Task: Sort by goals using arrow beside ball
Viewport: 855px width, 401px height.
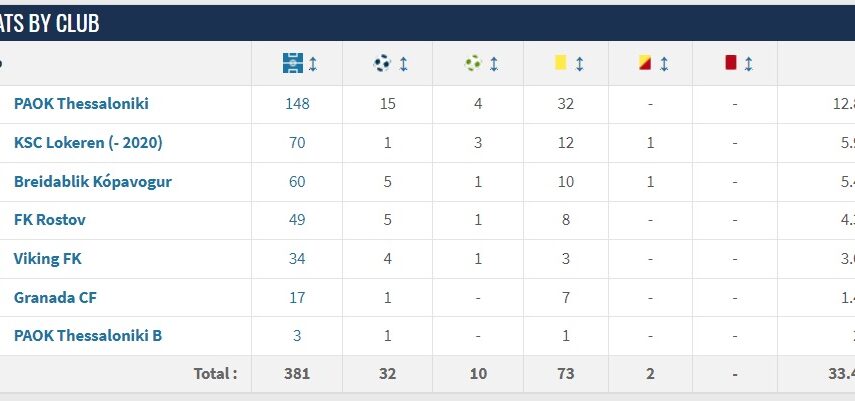Action: (x=403, y=64)
